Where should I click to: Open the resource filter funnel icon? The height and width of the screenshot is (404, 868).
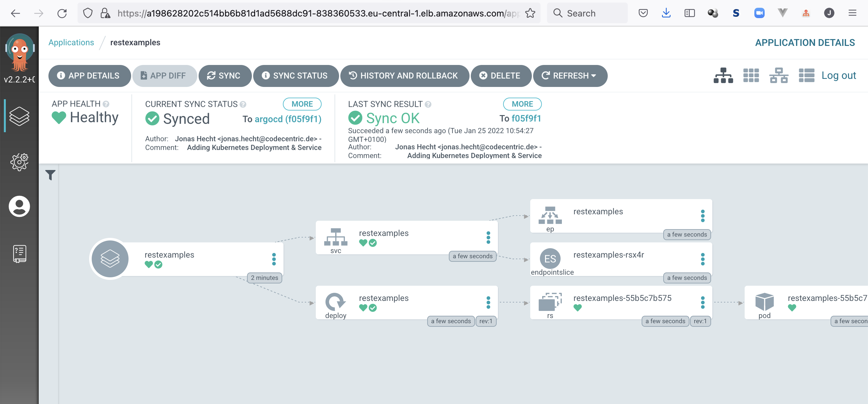[50, 175]
